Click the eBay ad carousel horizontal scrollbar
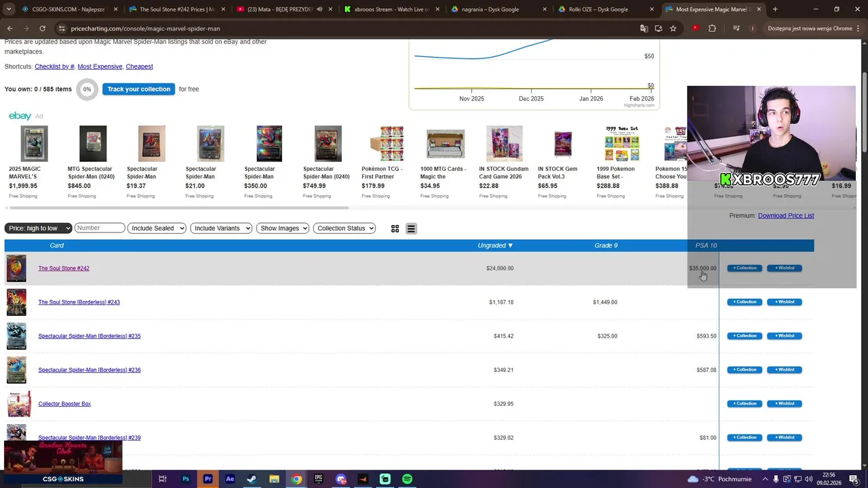868x488 pixels. click(178, 207)
